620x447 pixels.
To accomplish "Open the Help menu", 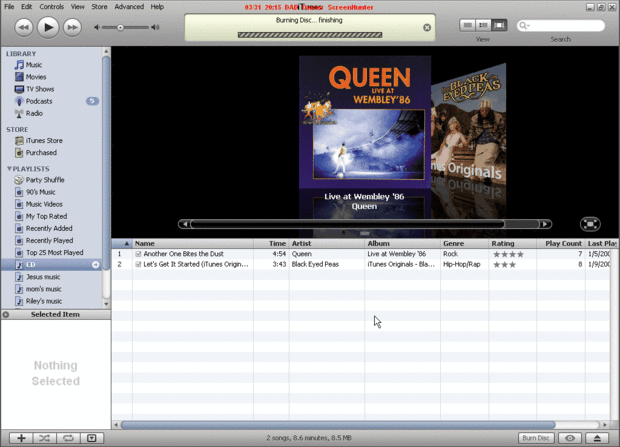I will [157, 7].
